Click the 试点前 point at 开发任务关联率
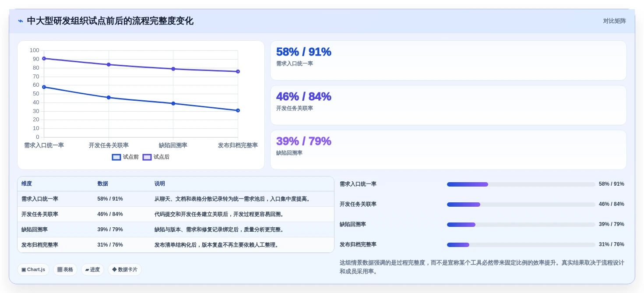Screen dimensions: 644x293 109,97
